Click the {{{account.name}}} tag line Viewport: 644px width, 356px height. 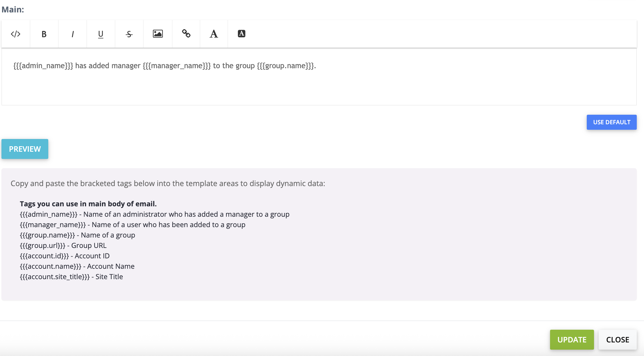[77, 266]
